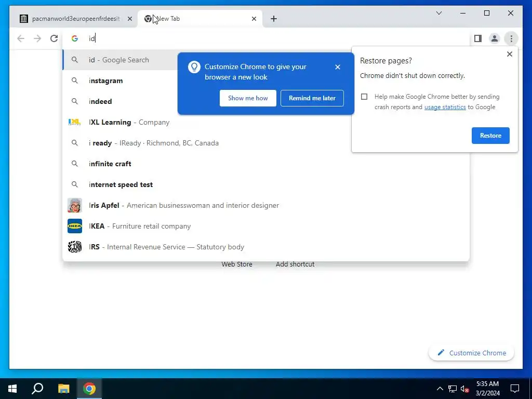This screenshot has width=532, height=399.
Task: Click the Customize Chrome button
Action: tap(471, 353)
